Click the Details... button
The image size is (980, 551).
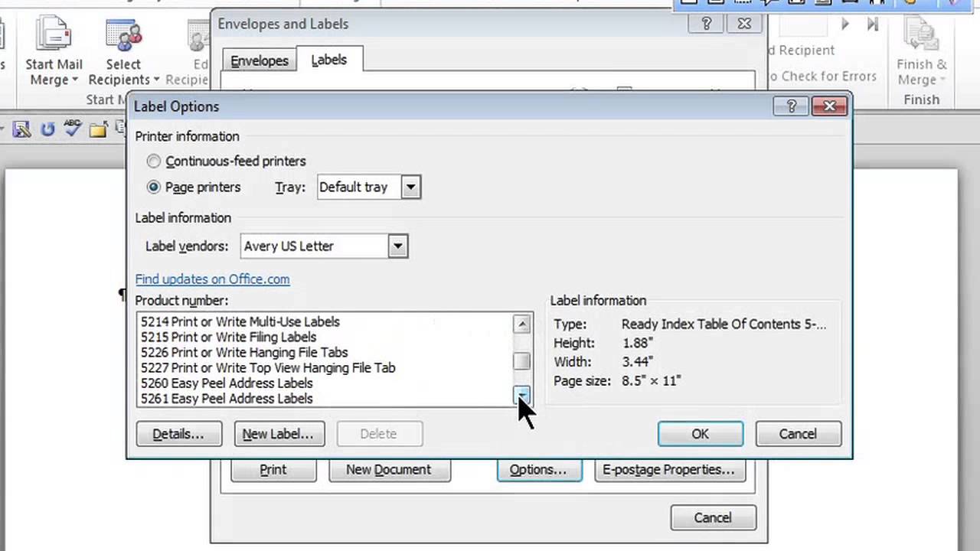pyautogui.click(x=178, y=434)
